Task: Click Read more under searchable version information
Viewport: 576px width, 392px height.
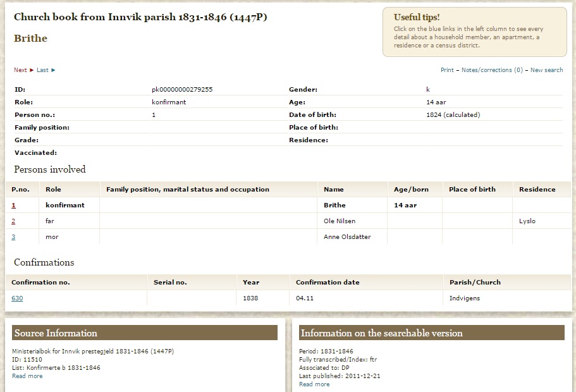Action: click(314, 384)
